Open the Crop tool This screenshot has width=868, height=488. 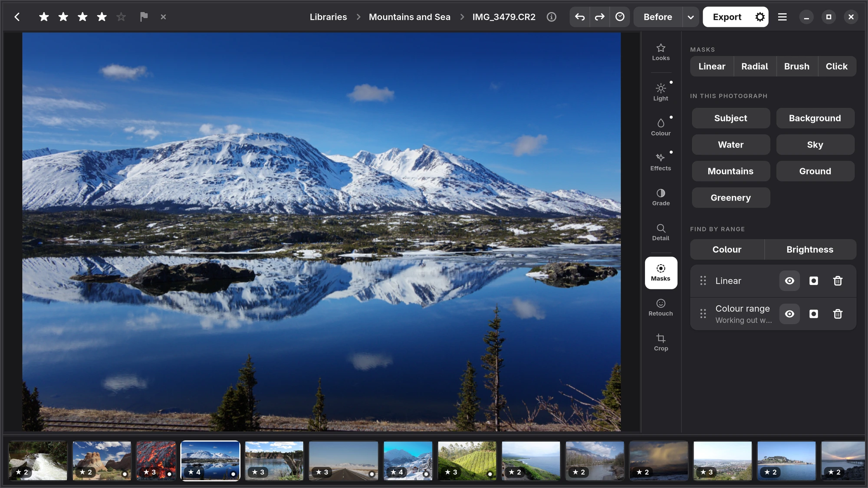(661, 343)
